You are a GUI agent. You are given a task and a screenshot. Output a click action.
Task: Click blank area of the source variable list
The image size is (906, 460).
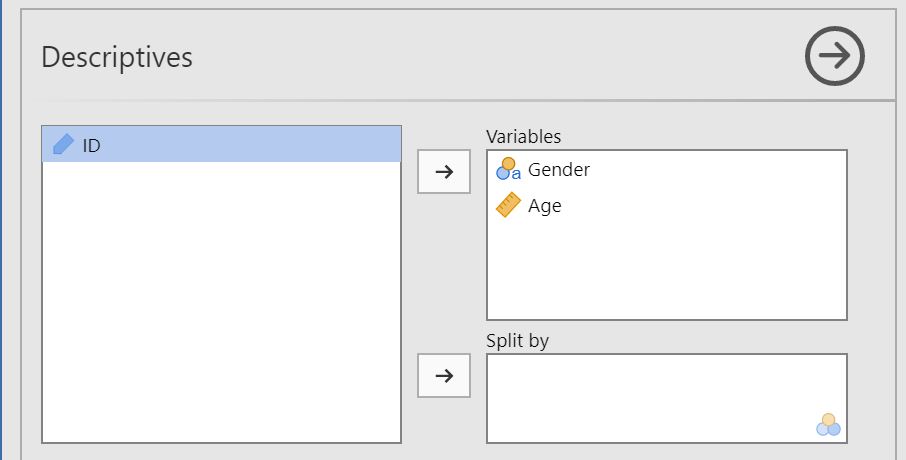point(220,300)
